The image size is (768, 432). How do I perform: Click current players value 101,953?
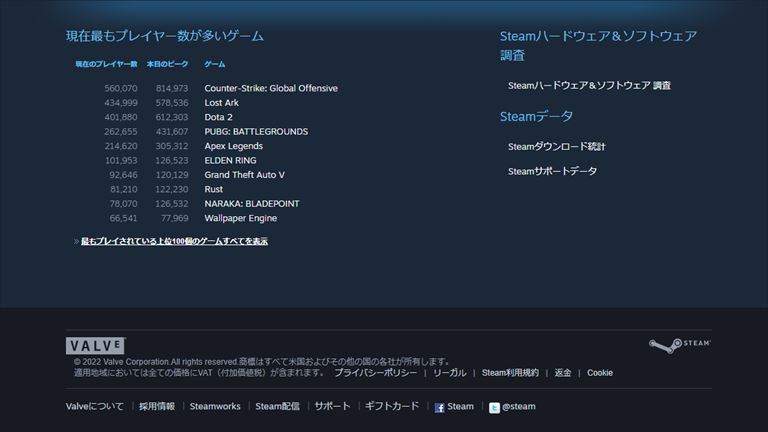(x=121, y=161)
